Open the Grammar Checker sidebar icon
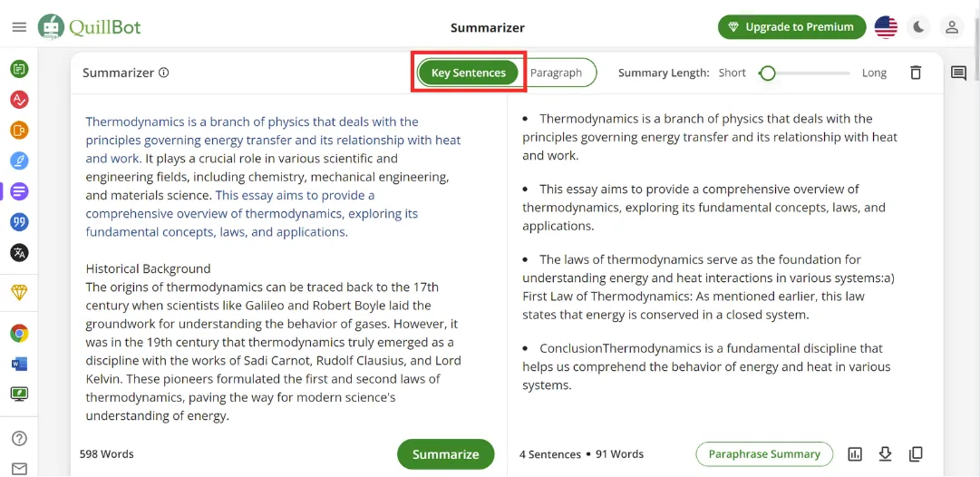Viewport: 980px width, 477px height. pyautogui.click(x=19, y=100)
